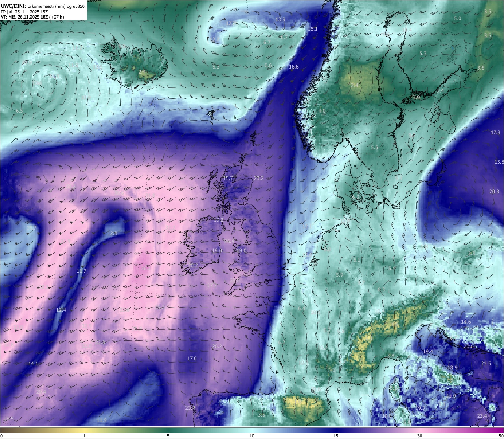The image size is (504, 439).
Task: Click the 17.8 value at right edge
Action: coord(495,133)
